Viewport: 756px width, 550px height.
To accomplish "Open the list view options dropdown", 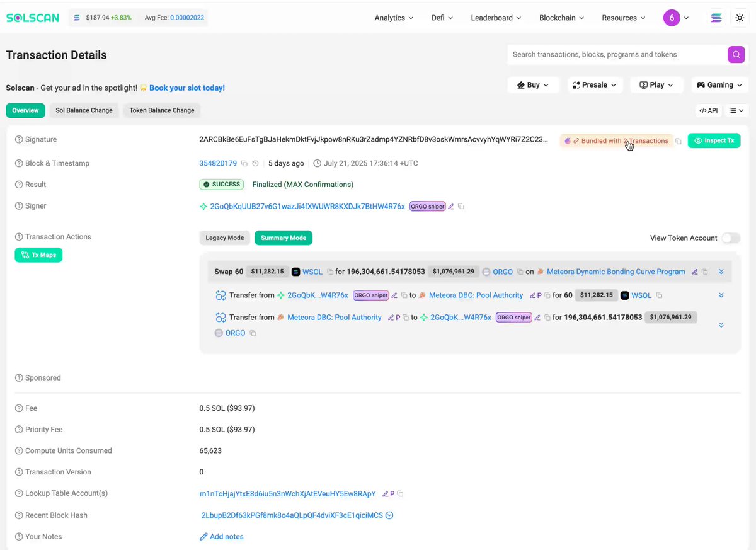I will click(x=736, y=111).
